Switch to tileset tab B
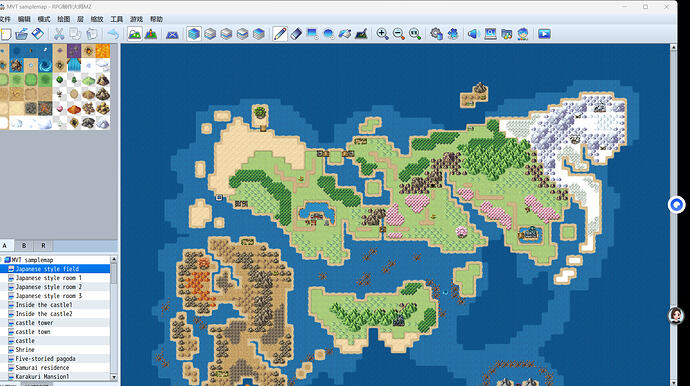690x386 pixels. pos(24,246)
